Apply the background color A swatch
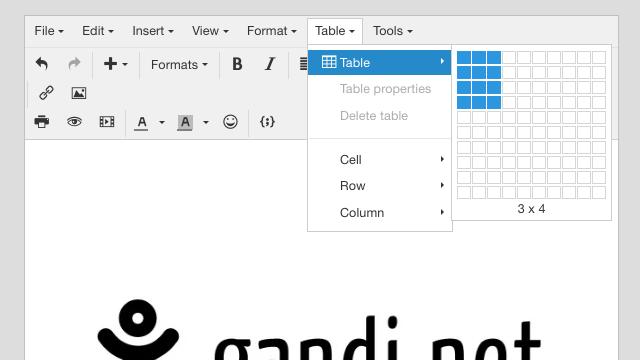Screen dimensions: 640x360 pos(185,122)
